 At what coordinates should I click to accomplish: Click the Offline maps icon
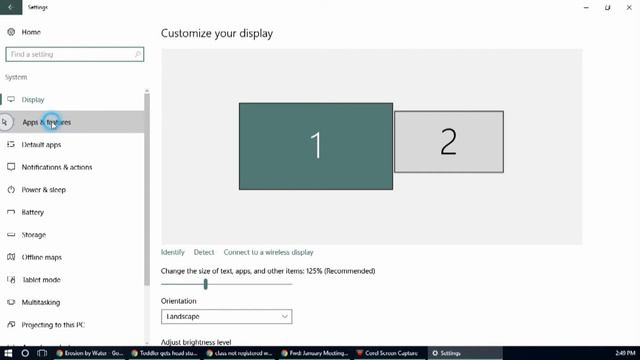point(11,257)
